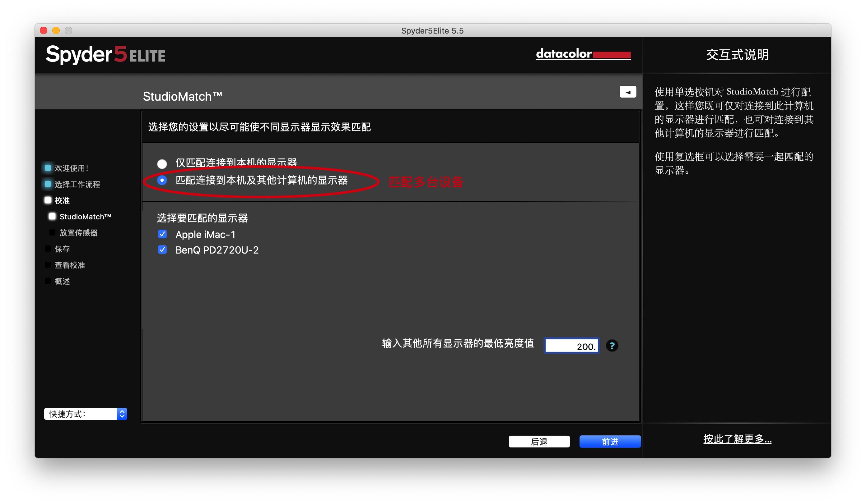Select 仅匹配连接到本机的显示器 radio button

click(162, 164)
